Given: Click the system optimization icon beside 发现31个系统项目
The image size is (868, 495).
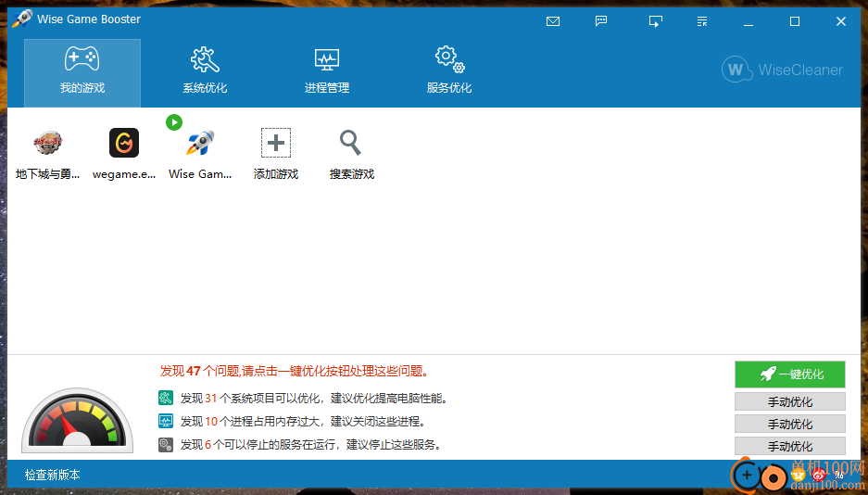Looking at the screenshot, I should pos(166,398).
